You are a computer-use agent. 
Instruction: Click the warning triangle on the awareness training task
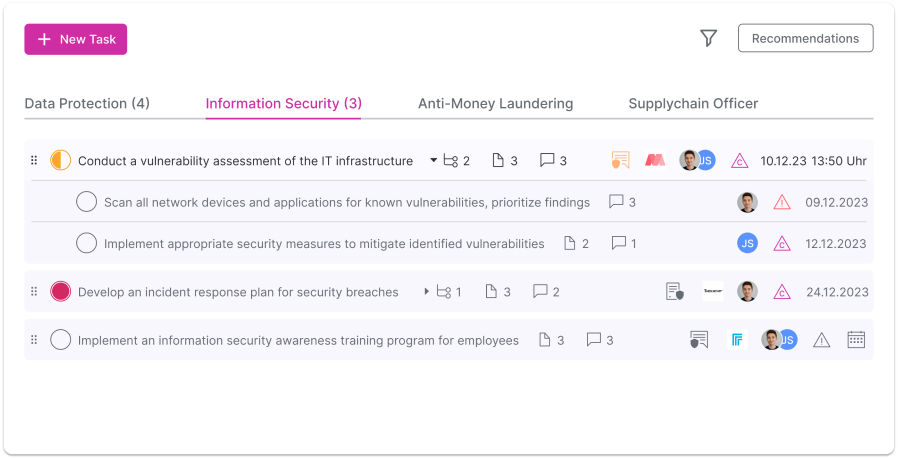[x=822, y=340]
